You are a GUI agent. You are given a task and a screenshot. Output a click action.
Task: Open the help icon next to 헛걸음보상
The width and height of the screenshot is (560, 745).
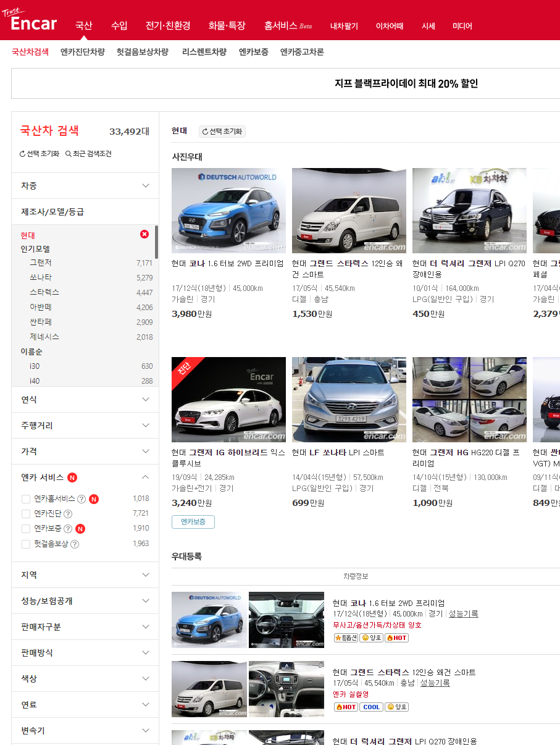75,544
